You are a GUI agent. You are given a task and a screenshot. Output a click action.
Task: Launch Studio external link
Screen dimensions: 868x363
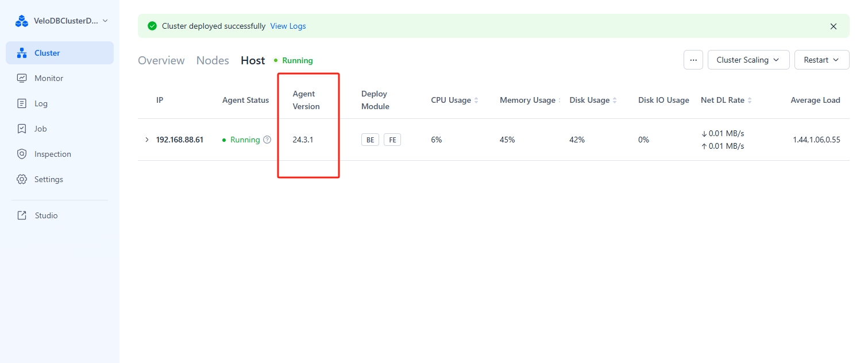pyautogui.click(x=46, y=215)
